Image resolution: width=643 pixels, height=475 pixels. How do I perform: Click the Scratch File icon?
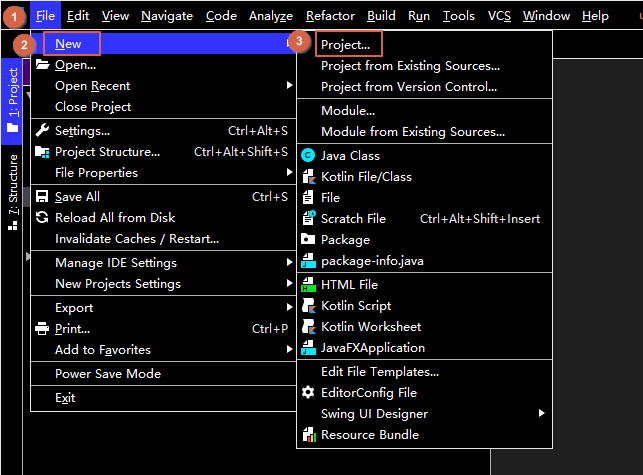(308, 219)
